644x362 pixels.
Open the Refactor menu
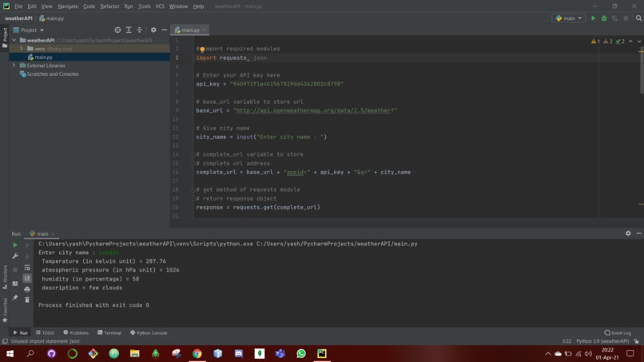109,6
